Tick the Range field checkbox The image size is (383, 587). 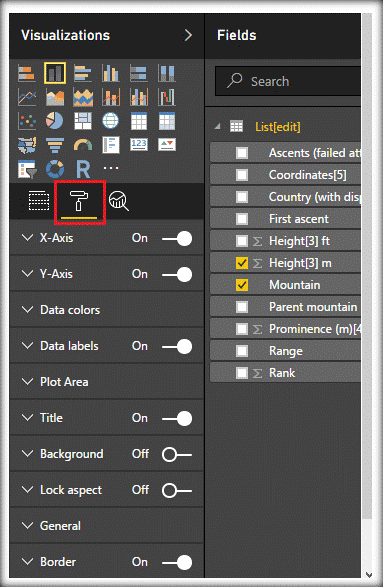(242, 351)
